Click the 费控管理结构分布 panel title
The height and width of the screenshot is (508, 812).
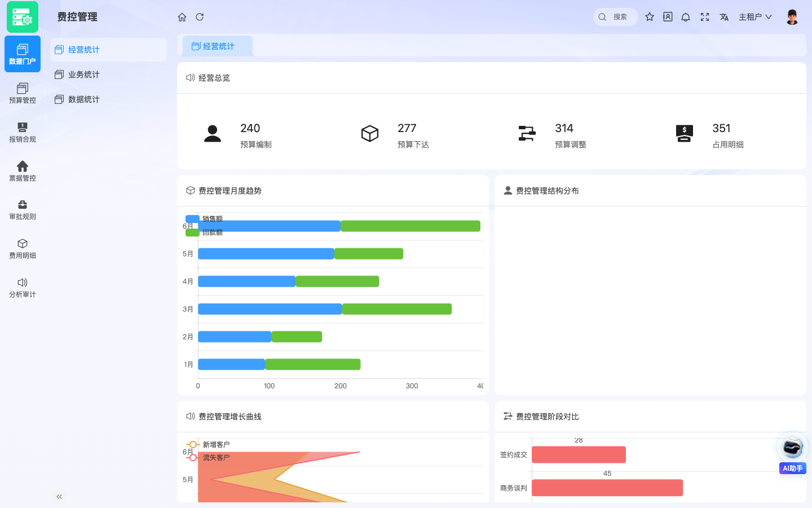(x=548, y=191)
